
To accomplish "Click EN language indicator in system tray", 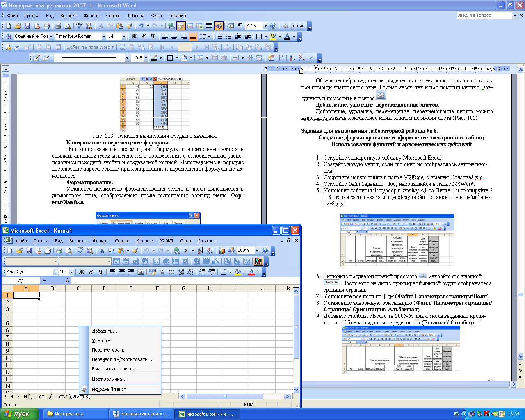I will 457,414.
